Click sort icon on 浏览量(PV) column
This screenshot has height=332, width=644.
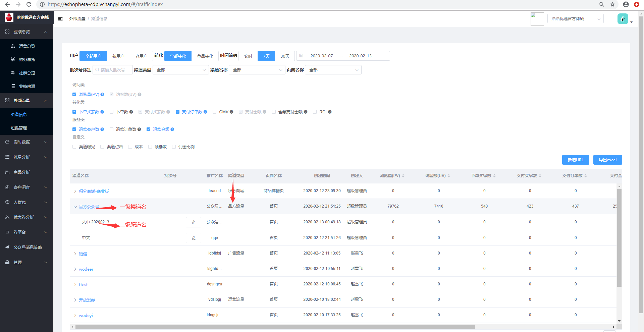point(403,176)
